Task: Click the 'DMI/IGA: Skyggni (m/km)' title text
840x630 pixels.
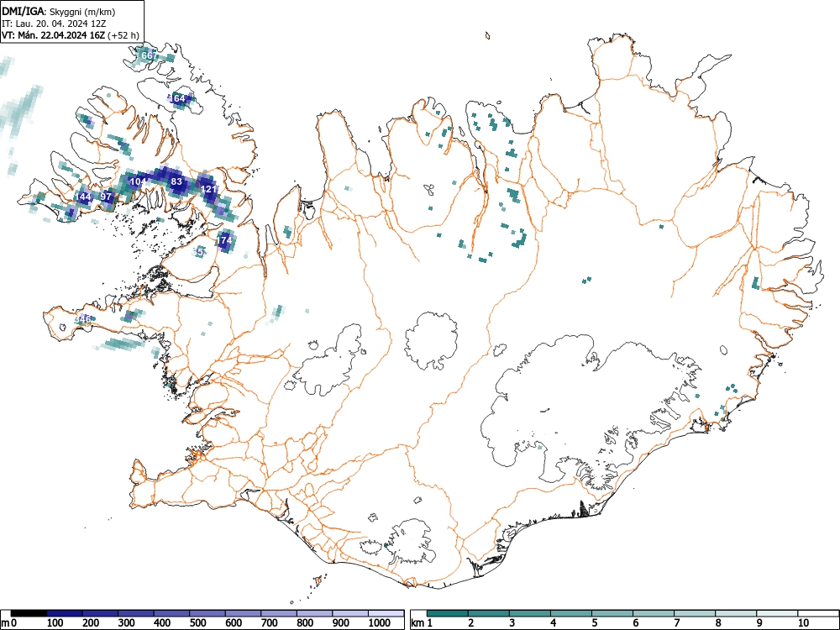Action: (59, 12)
